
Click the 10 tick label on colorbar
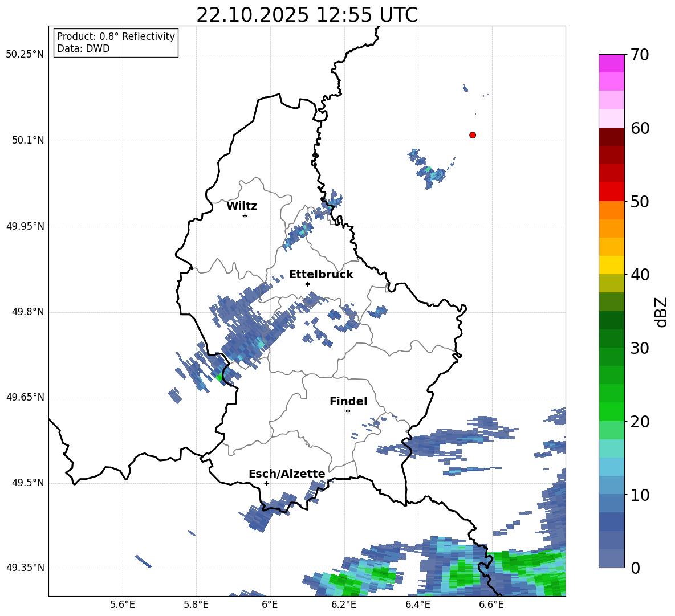tap(640, 495)
